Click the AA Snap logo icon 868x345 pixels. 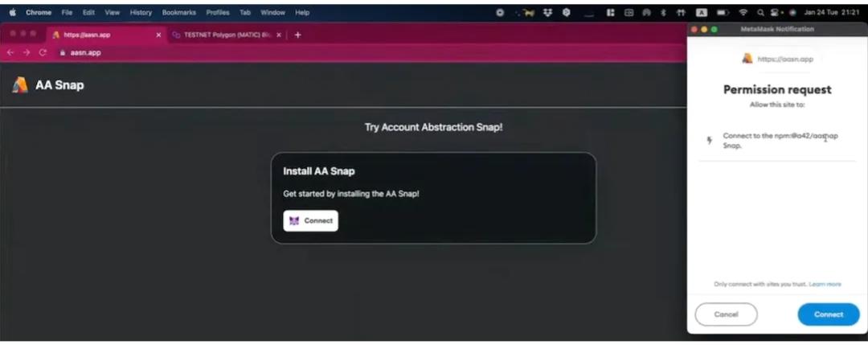coord(20,84)
